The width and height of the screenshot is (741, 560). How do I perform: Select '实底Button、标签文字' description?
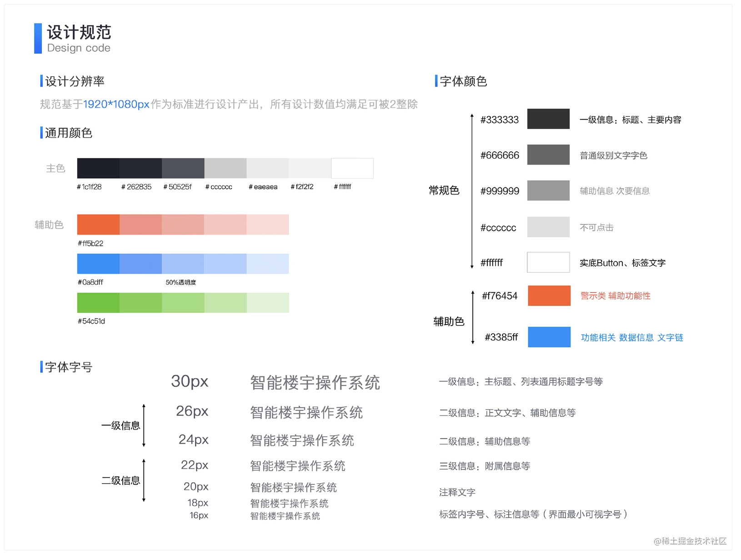point(622,263)
